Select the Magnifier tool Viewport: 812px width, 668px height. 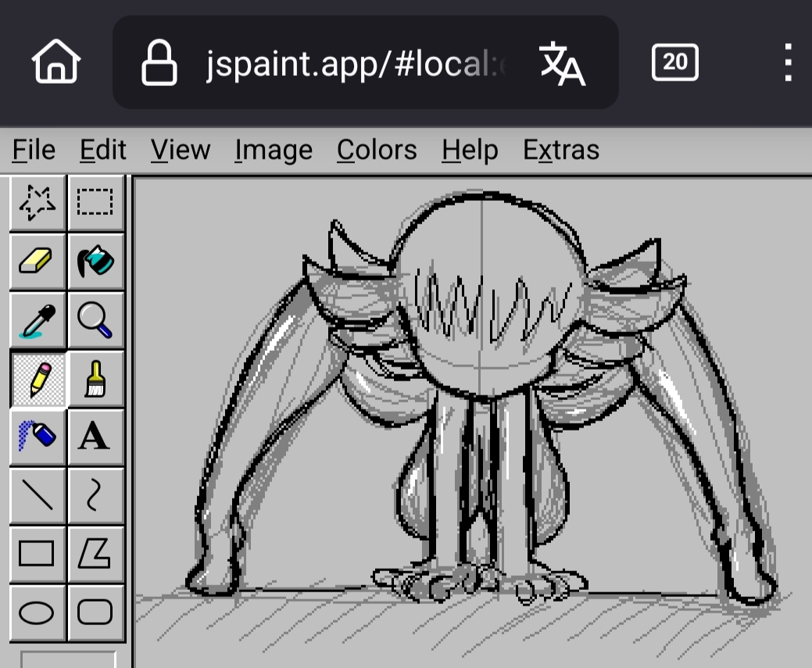96,320
